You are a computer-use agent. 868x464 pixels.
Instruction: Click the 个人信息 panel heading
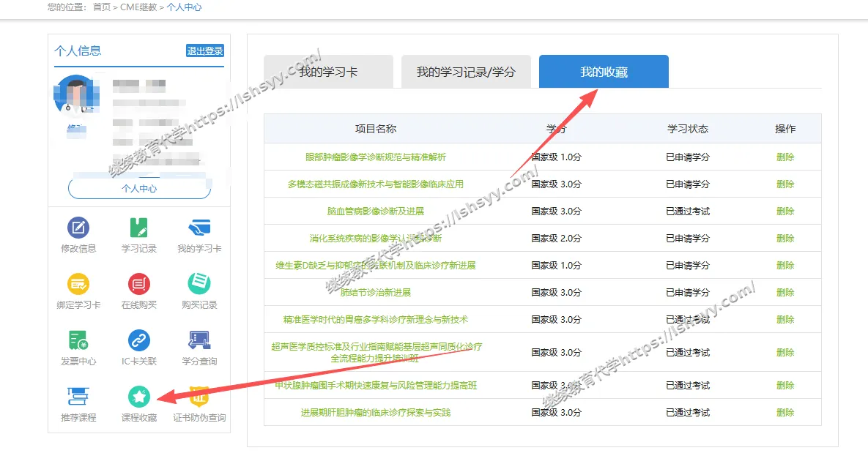click(x=78, y=51)
